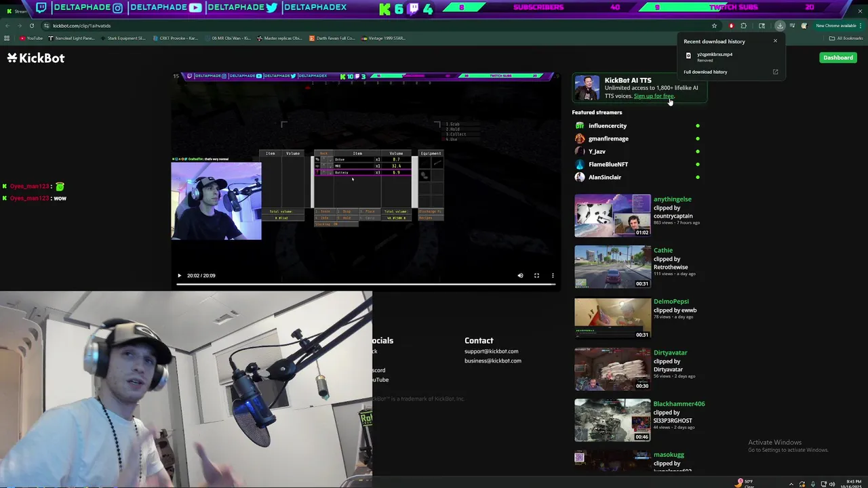Open the Cathie clip thumbnail
Viewport: 868px width, 488px height.
(612, 267)
